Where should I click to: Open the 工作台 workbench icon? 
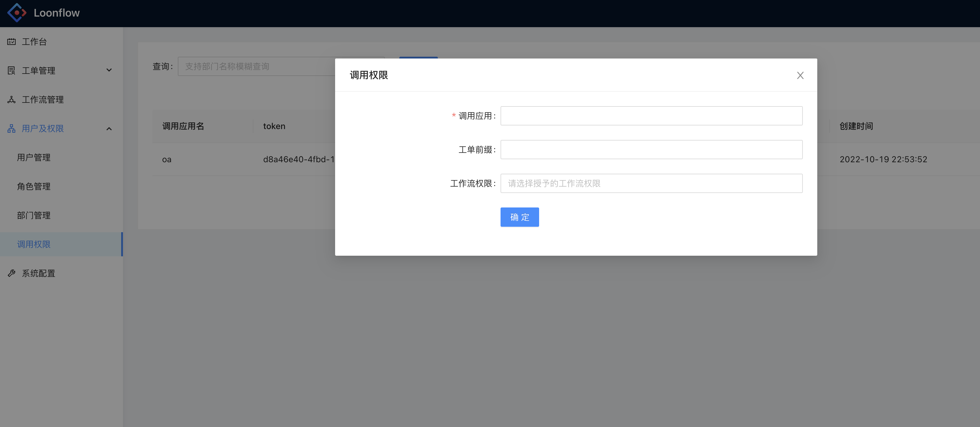(11, 42)
